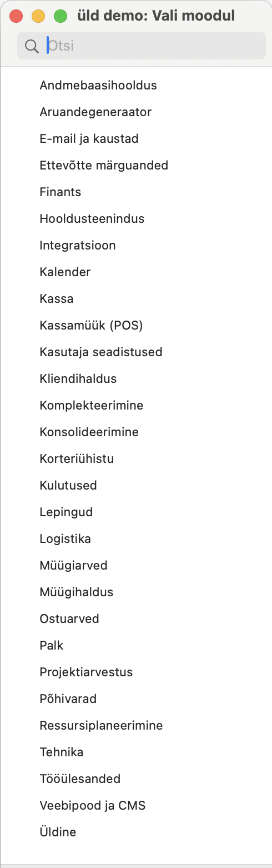
Task: Select the Andmebaasihooldus module
Action: (x=98, y=86)
